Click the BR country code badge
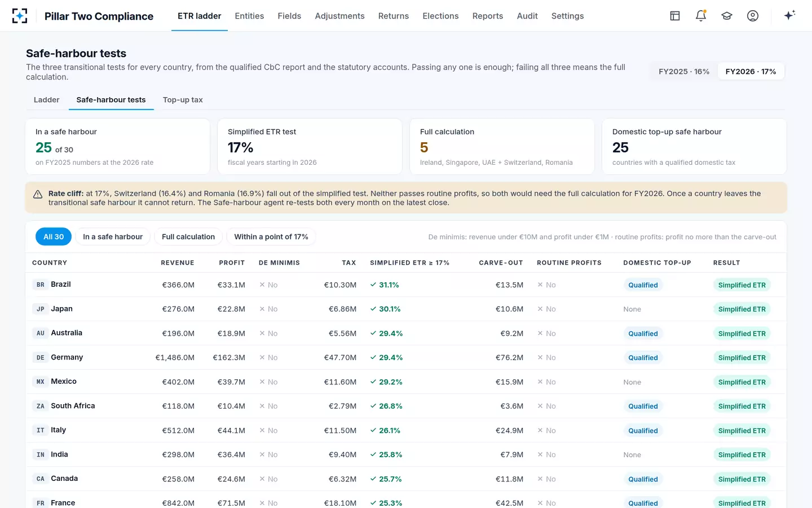Viewport: 812px width, 508px height. point(41,284)
